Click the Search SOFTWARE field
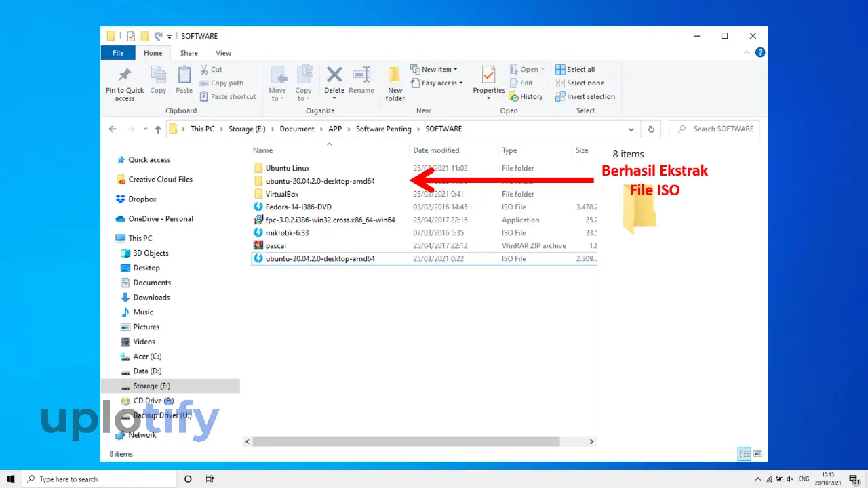 [714, 129]
